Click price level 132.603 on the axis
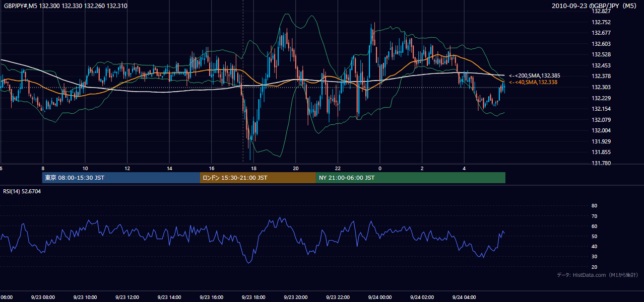The width and height of the screenshot is (644, 302). 601,44
